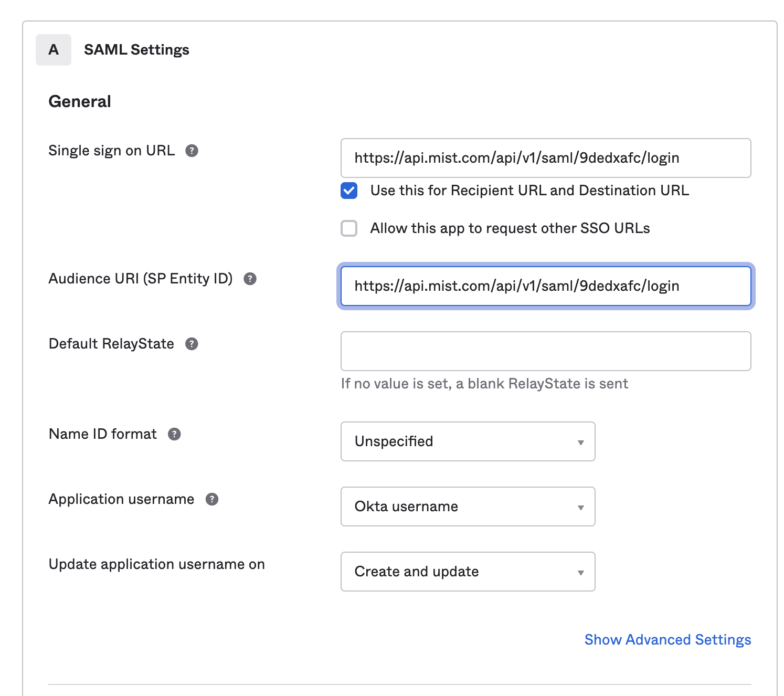Open the Name ID format dropdown
This screenshot has height=696, width=784.
(x=468, y=441)
